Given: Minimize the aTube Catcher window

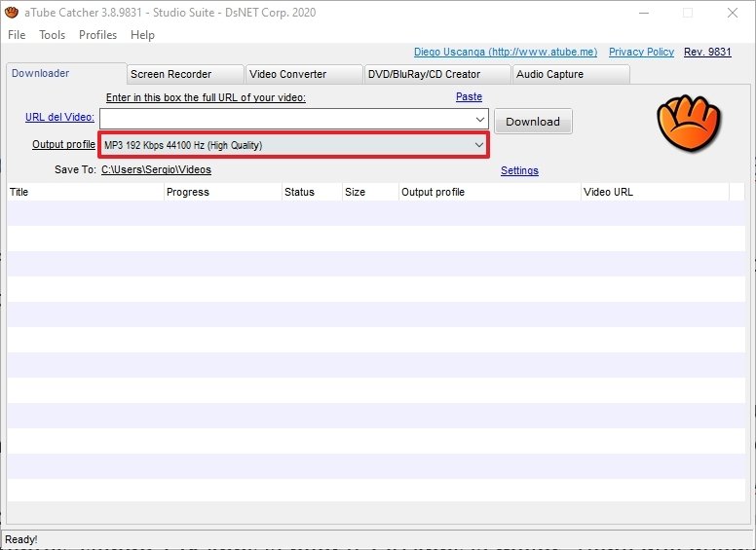Looking at the screenshot, I should tap(644, 13).
